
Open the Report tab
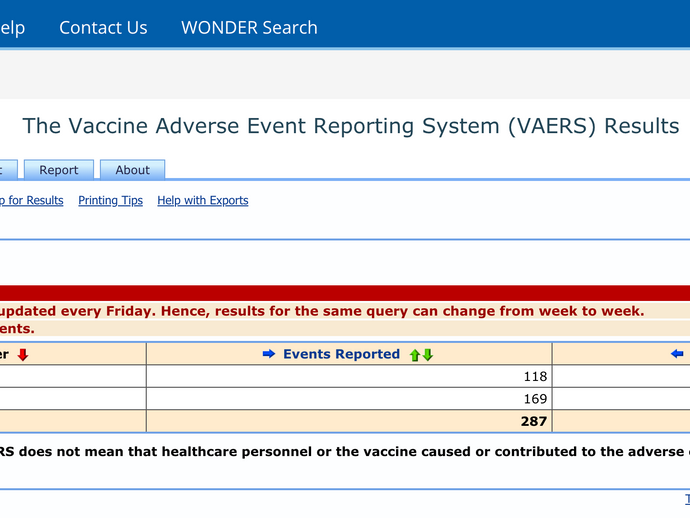pyautogui.click(x=59, y=170)
